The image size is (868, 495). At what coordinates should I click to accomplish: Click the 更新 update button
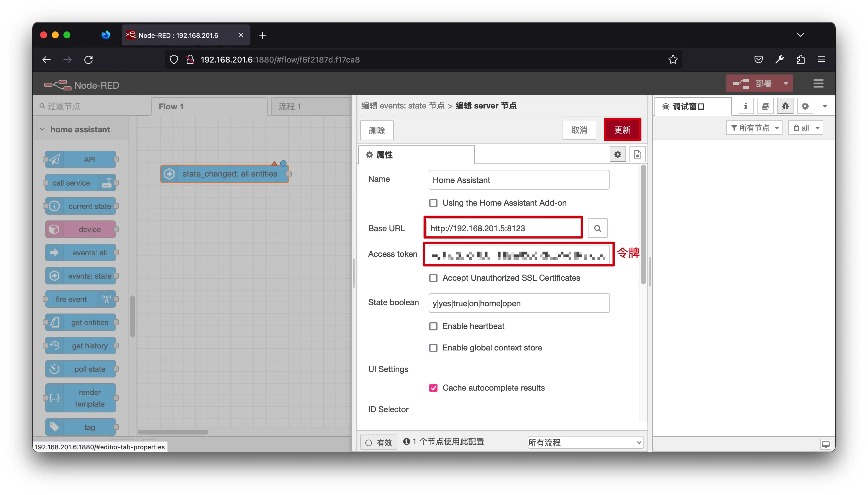622,130
